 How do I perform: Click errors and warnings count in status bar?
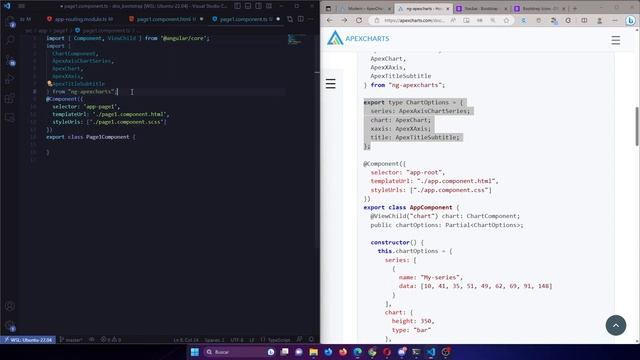pyautogui.click(x=111, y=340)
